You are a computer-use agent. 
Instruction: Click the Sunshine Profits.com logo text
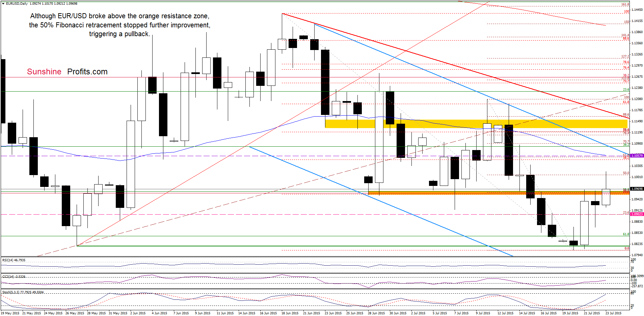click(67, 72)
